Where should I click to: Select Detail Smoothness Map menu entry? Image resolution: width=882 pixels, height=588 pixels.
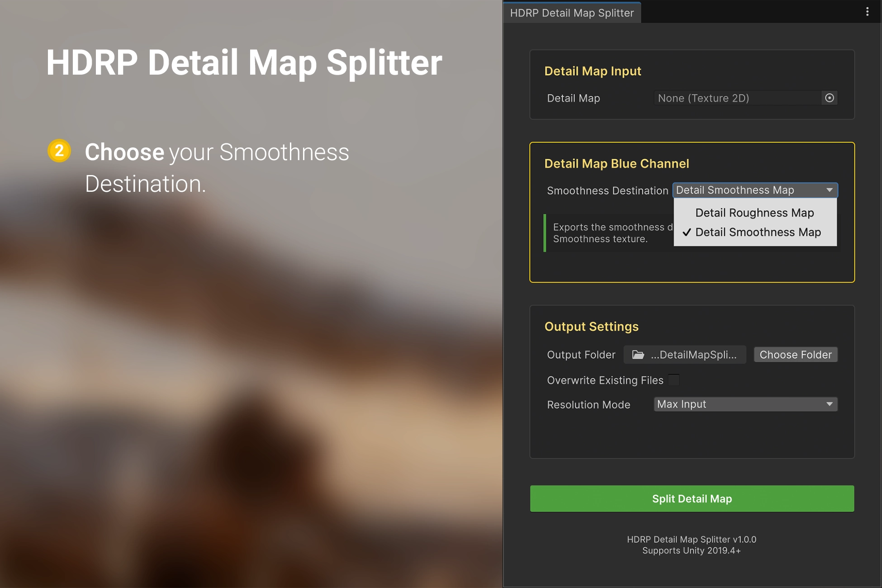tap(758, 232)
